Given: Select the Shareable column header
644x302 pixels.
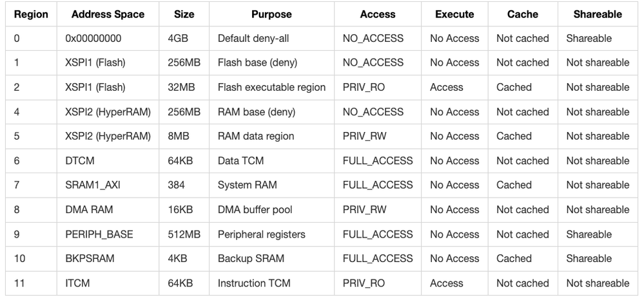Looking at the screenshot, I should [598, 14].
